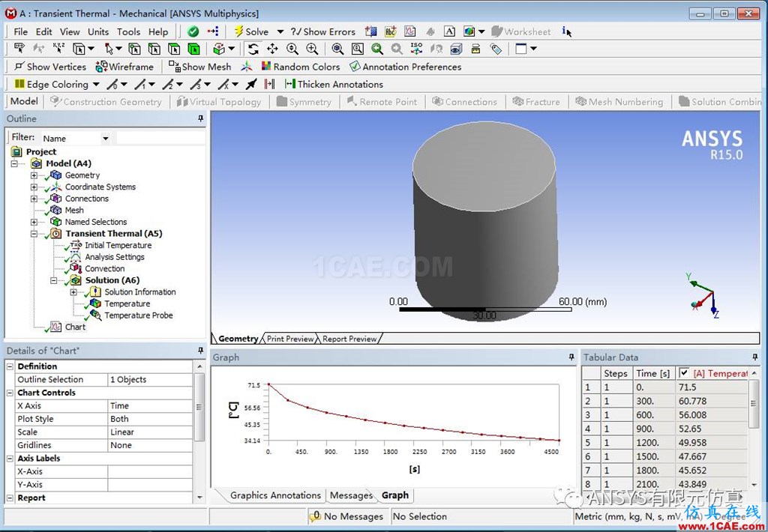Viewport: 768px width, 532px height.
Task: Open Annotation Preferences
Action: 406,67
